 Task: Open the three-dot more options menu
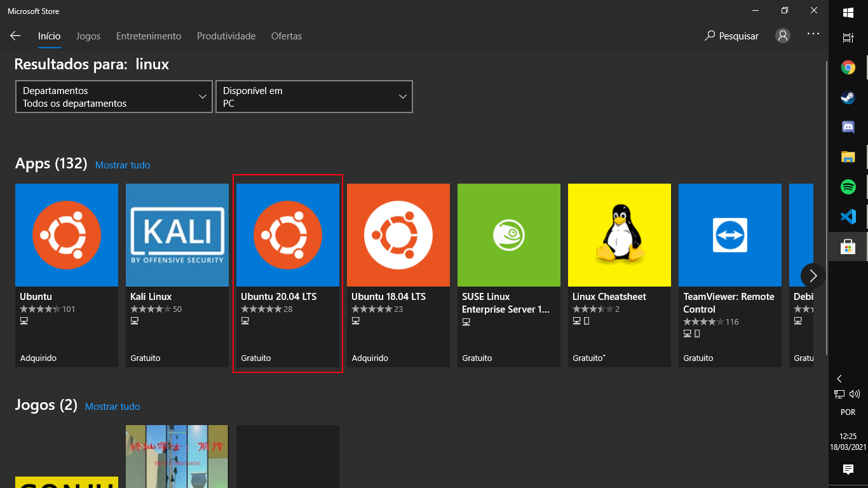tap(813, 34)
